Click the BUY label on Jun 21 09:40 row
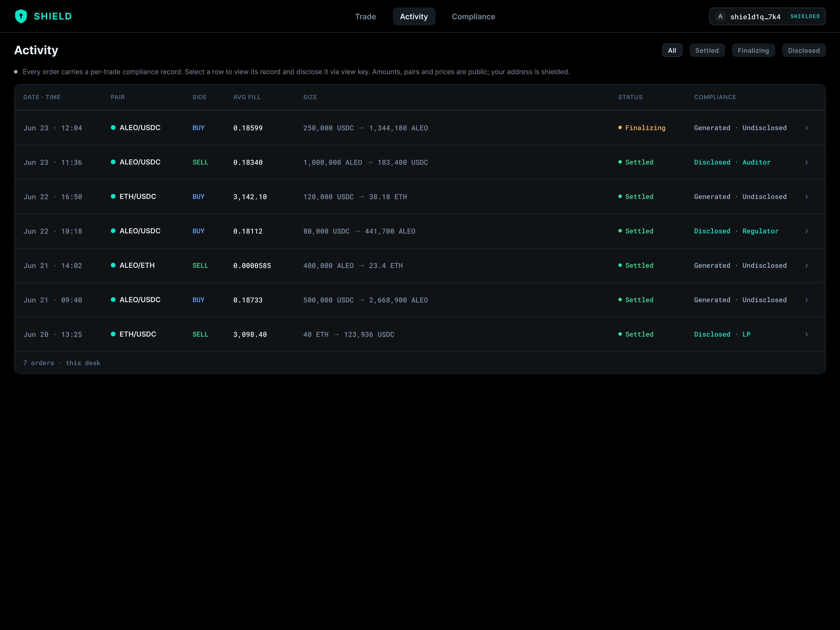This screenshot has height=630, width=840. click(198, 300)
